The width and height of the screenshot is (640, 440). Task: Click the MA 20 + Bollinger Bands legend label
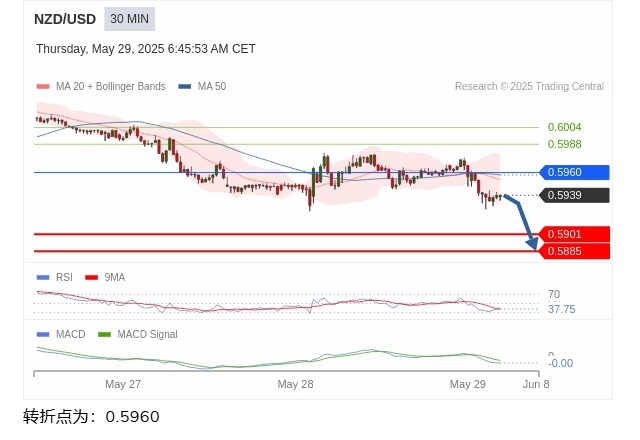111,87
